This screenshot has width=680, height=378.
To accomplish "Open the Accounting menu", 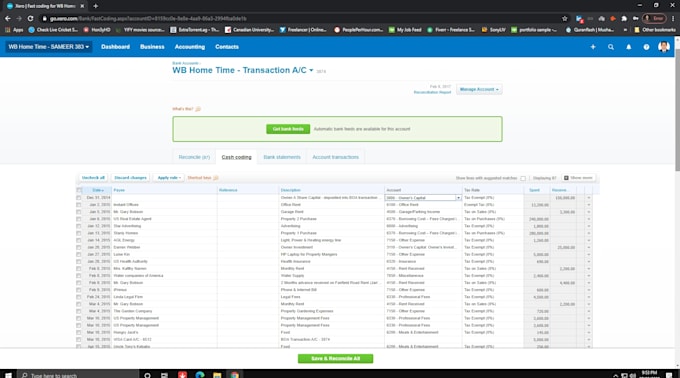I will click(x=190, y=47).
